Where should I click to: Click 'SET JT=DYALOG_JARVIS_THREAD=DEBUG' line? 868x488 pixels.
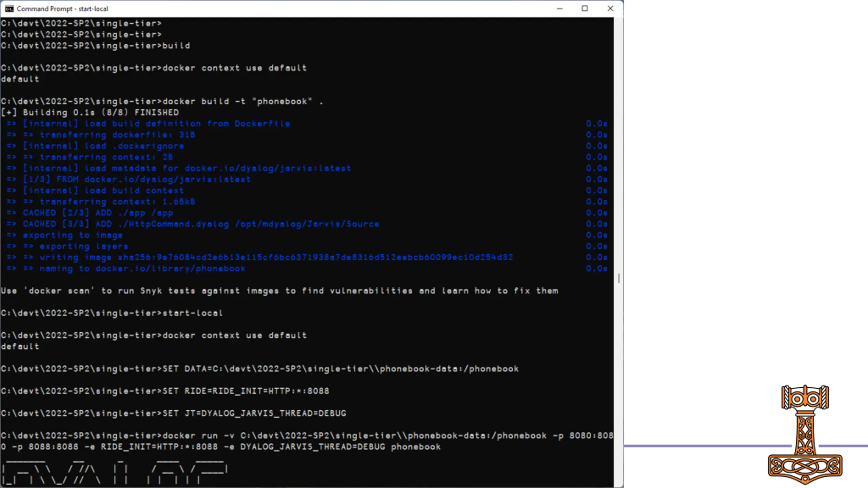(173, 413)
